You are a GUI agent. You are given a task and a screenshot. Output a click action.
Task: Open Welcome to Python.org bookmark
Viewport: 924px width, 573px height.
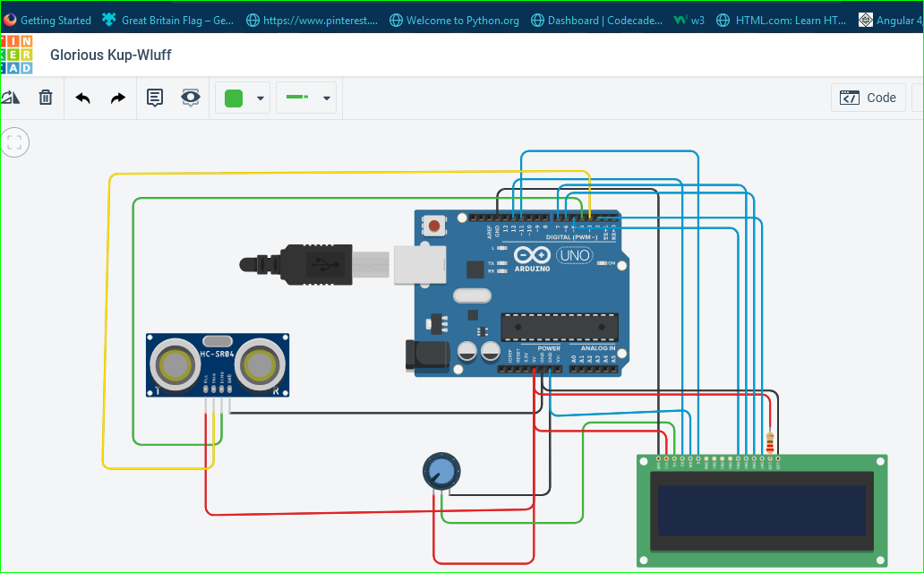point(454,20)
